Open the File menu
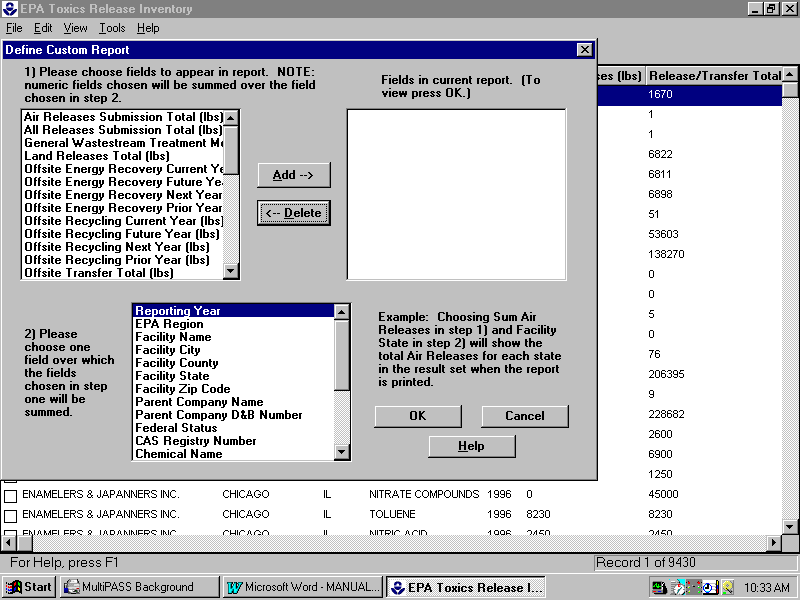The width and height of the screenshot is (800, 600). [x=14, y=28]
